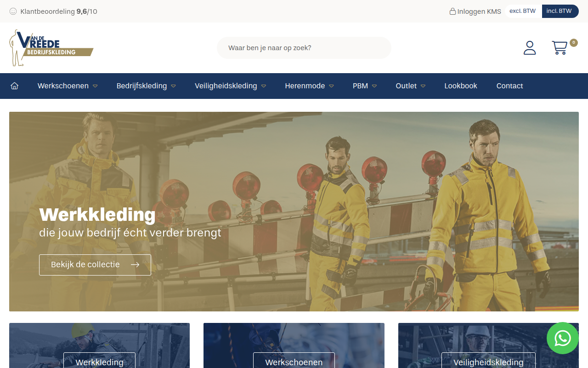Click the 'Werkkleding' hero headline

click(x=97, y=215)
